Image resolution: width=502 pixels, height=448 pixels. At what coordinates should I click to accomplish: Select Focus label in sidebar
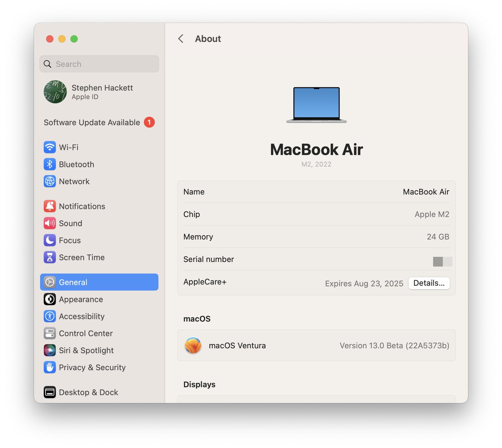(70, 240)
